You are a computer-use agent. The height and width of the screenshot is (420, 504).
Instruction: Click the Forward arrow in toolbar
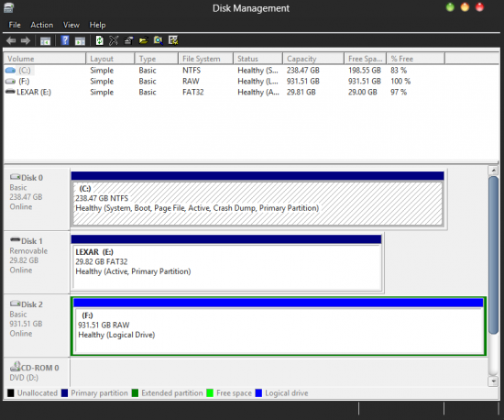[x=26, y=40]
